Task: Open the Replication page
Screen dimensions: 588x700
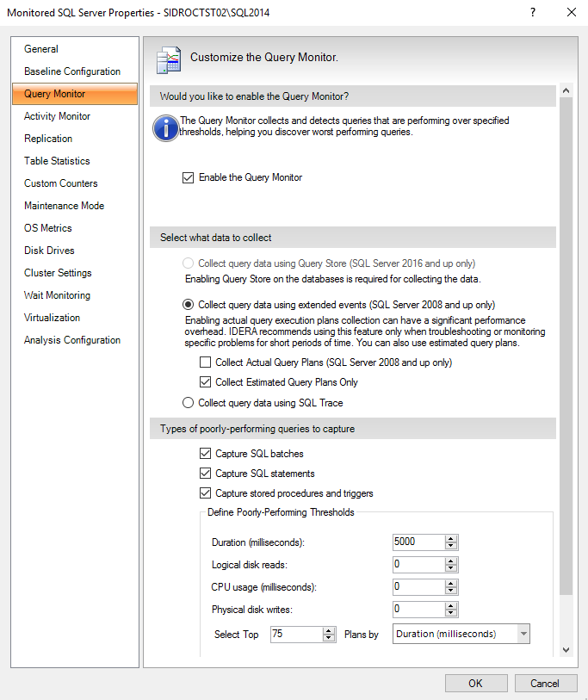Action: click(75, 139)
